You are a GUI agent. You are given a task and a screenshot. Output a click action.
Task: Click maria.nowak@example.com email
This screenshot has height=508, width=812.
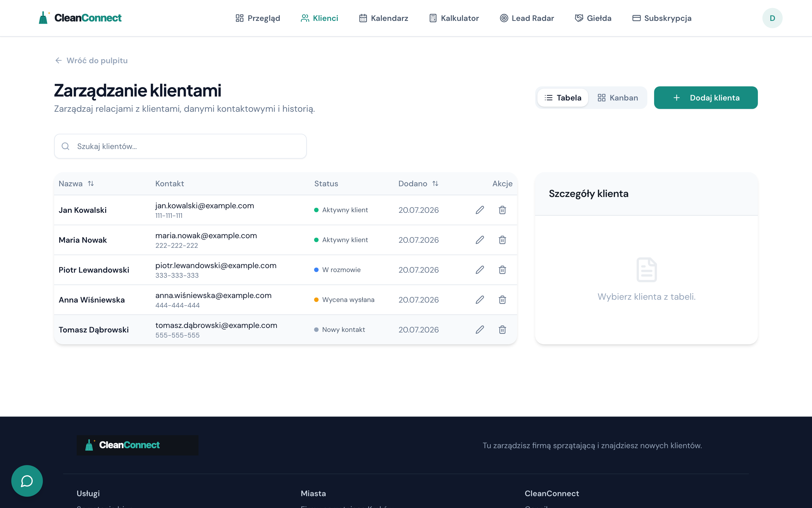click(206, 236)
